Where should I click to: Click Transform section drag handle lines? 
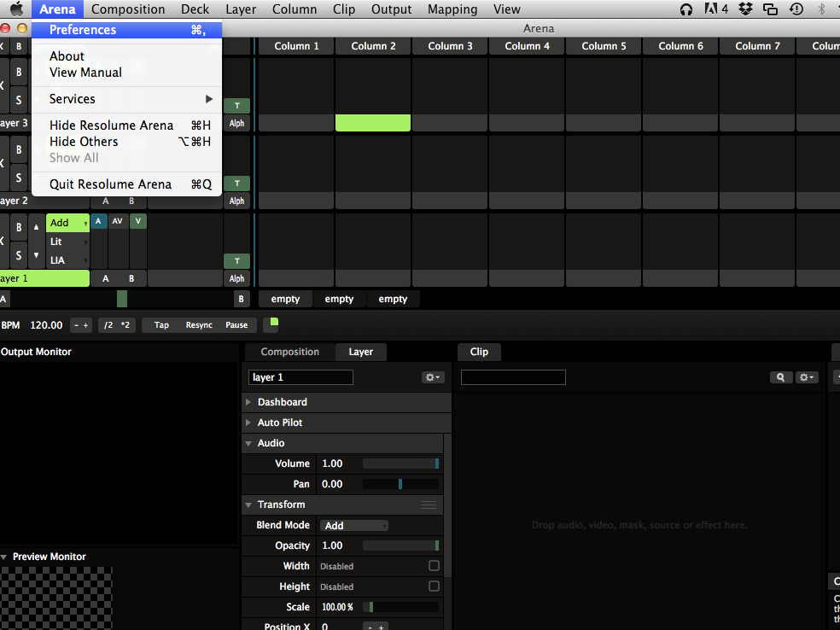point(428,505)
